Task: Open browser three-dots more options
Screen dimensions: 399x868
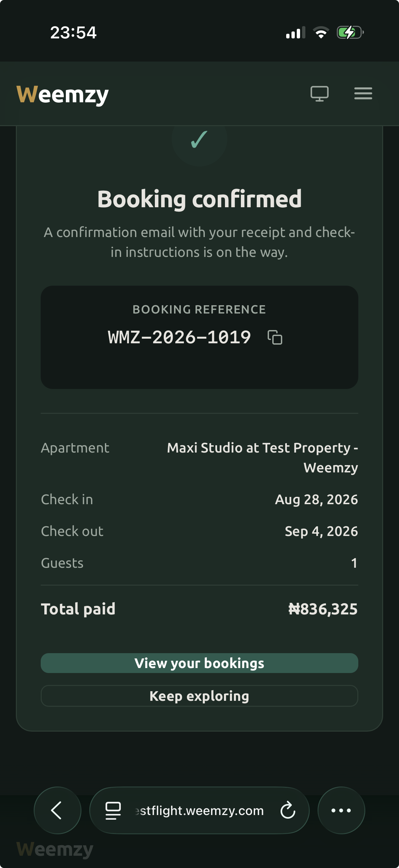Action: click(x=341, y=810)
